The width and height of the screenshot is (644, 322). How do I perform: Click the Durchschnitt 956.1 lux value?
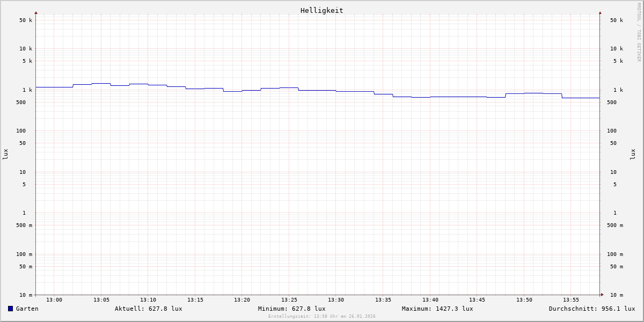point(591,309)
